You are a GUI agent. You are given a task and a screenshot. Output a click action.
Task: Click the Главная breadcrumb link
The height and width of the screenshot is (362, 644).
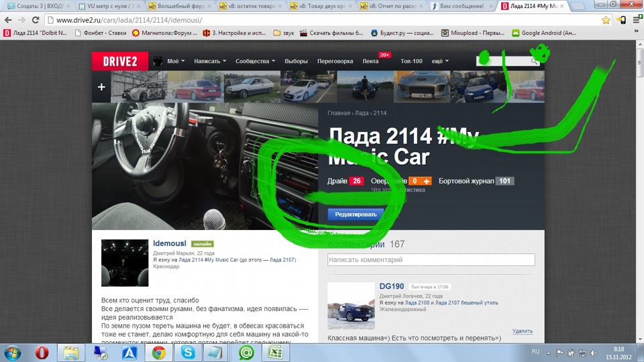pyautogui.click(x=339, y=113)
